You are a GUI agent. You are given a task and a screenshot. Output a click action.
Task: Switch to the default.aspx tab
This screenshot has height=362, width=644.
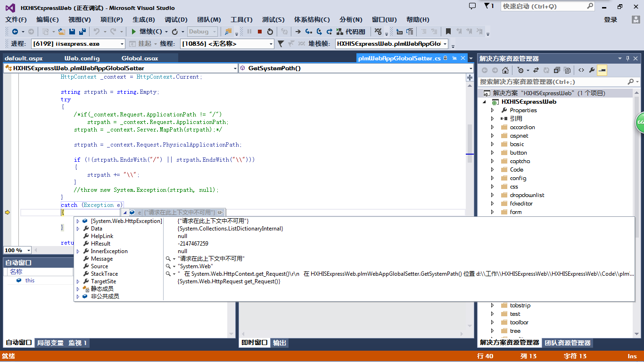pyautogui.click(x=24, y=58)
